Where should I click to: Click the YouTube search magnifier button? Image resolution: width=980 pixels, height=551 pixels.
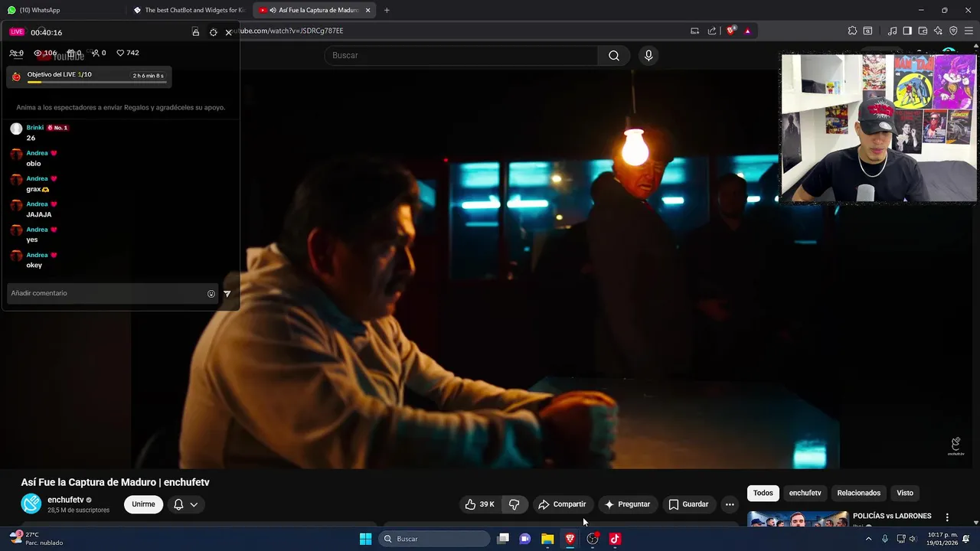614,55
